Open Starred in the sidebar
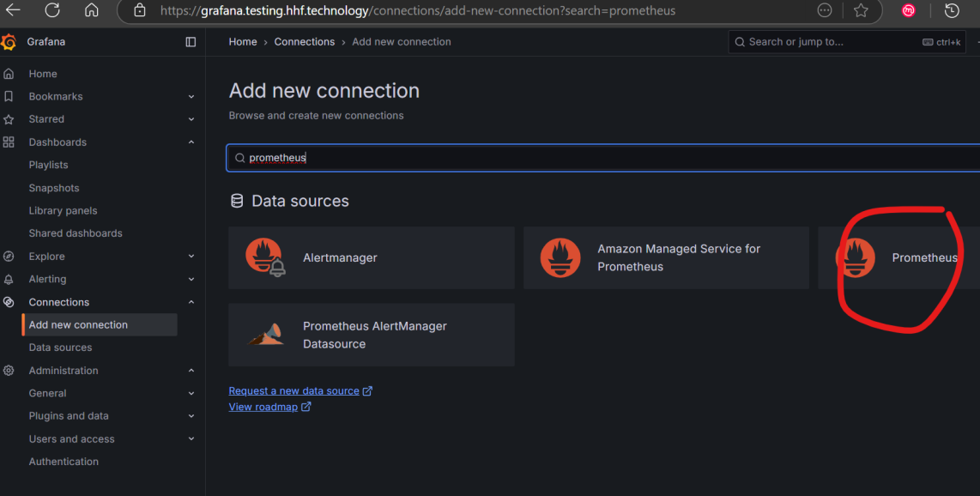 tap(46, 118)
